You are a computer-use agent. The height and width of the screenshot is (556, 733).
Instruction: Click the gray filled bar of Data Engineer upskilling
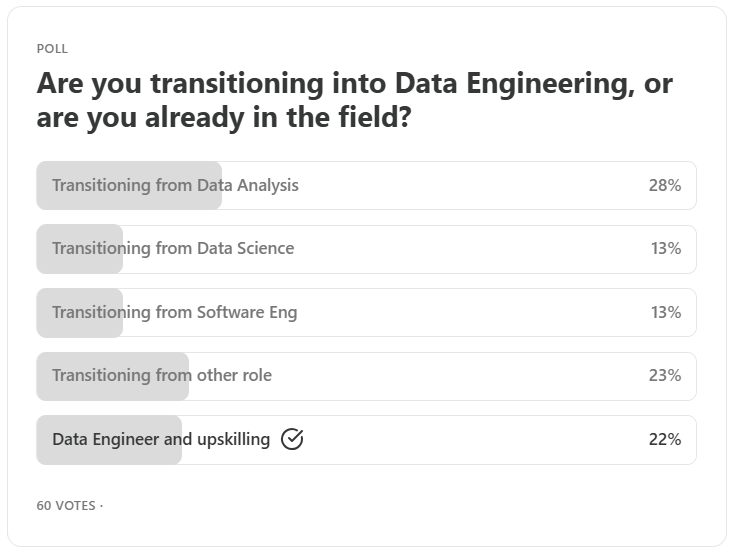(x=108, y=456)
